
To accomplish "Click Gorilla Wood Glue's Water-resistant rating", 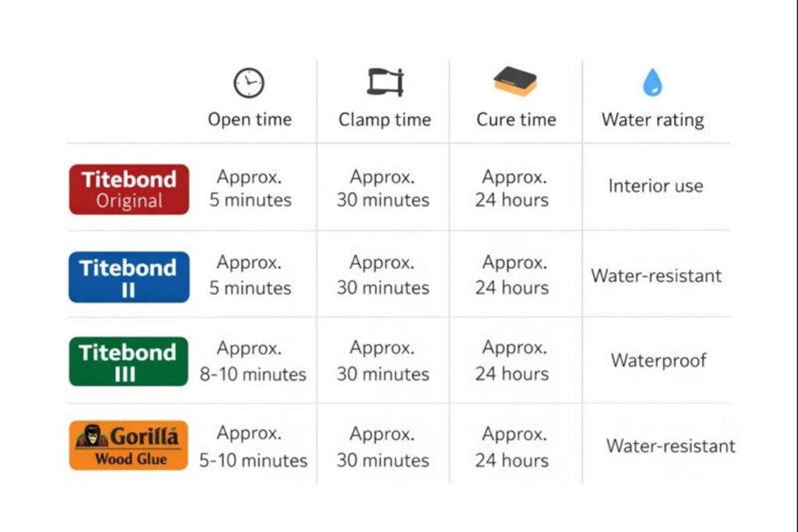I will [x=670, y=446].
